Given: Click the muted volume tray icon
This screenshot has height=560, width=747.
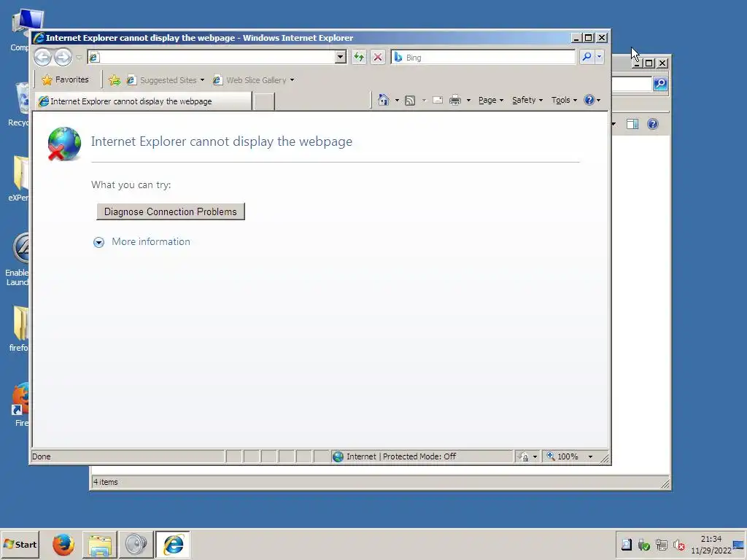Looking at the screenshot, I should (x=679, y=545).
